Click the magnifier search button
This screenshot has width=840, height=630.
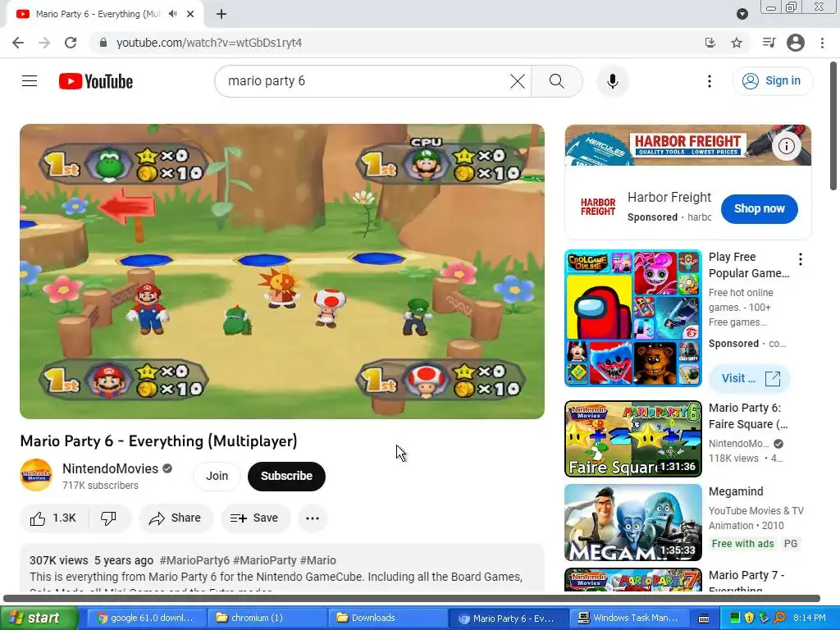click(557, 81)
